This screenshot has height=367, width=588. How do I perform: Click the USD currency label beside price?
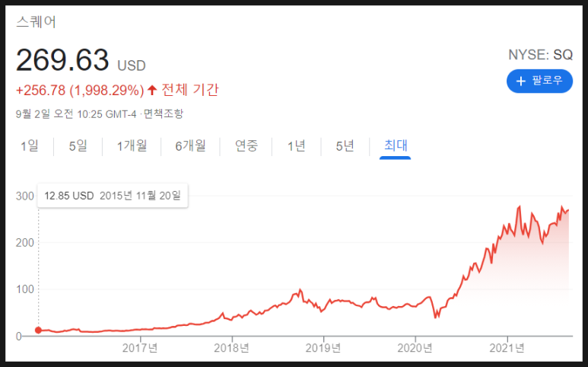[x=132, y=65]
